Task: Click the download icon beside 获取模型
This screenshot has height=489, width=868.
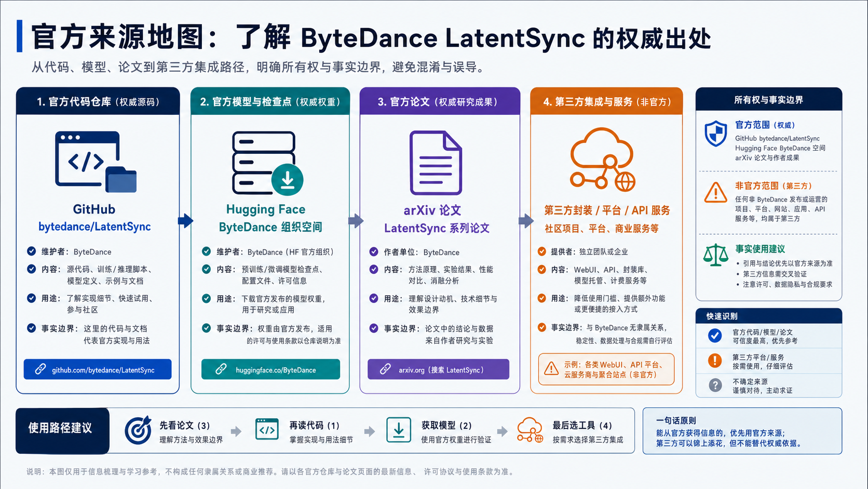Action: point(399,430)
